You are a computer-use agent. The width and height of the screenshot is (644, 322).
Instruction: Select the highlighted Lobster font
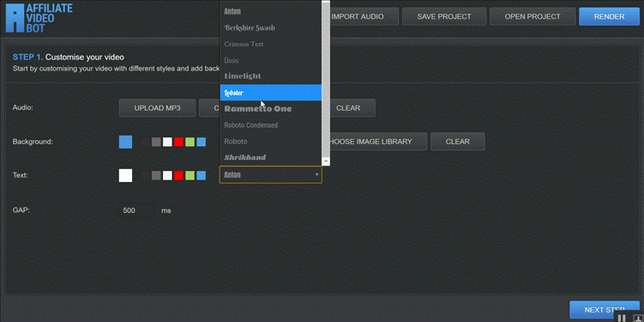click(x=271, y=93)
